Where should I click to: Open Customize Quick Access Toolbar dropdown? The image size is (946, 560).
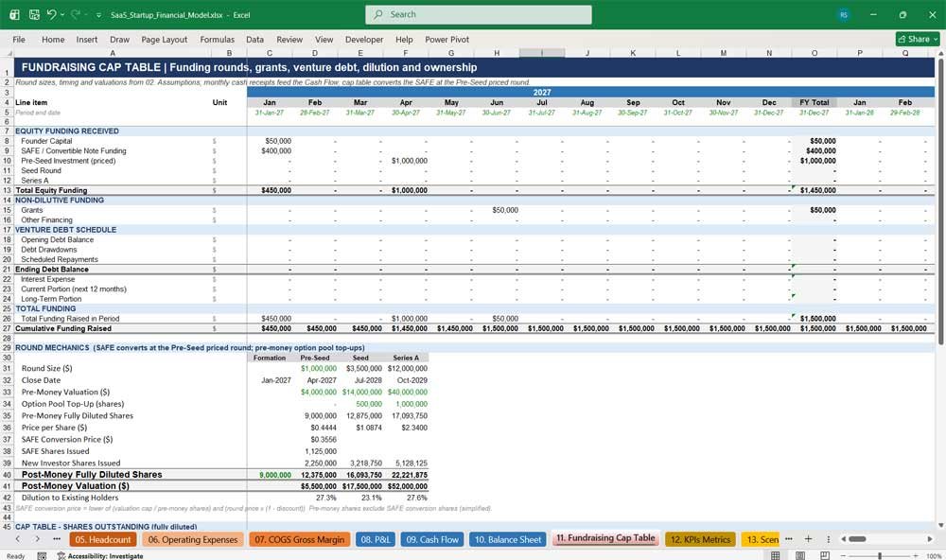click(98, 15)
